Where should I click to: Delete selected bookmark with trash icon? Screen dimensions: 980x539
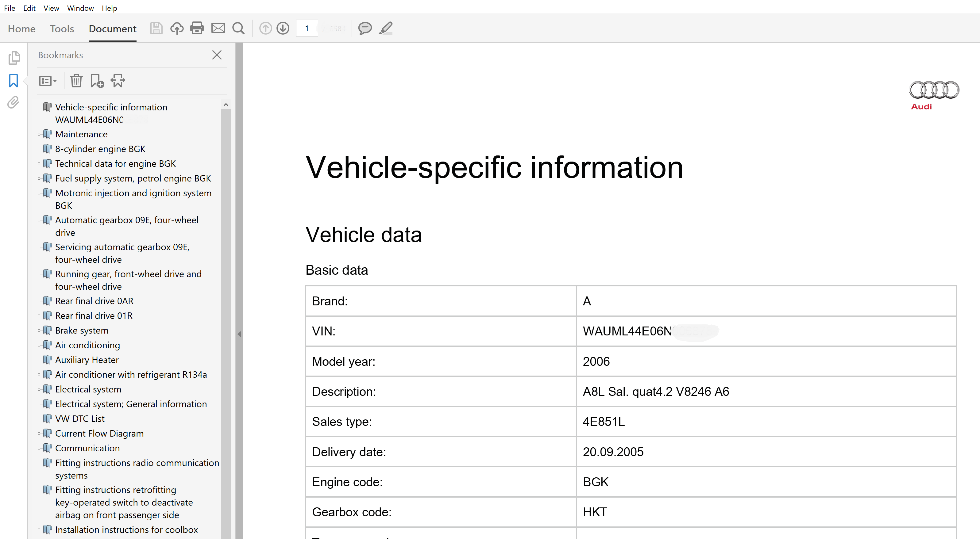[x=76, y=81]
